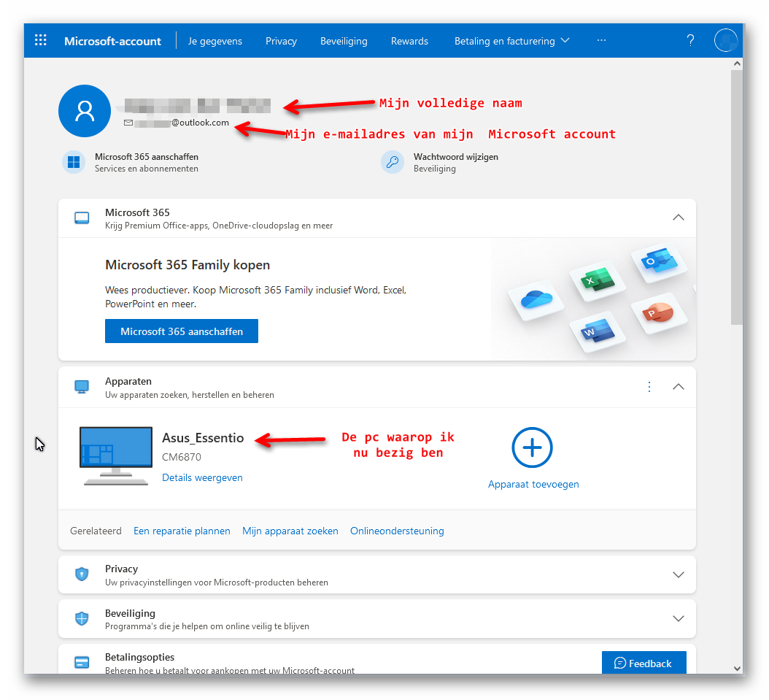Click the Apparaat toevoegen plus icon
Screen dimensions: 769x700
(x=532, y=447)
